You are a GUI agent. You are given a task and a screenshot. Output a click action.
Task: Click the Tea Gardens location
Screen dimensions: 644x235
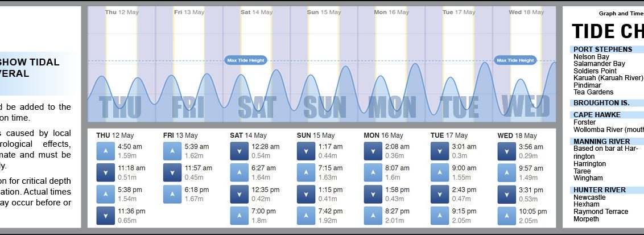tap(593, 92)
